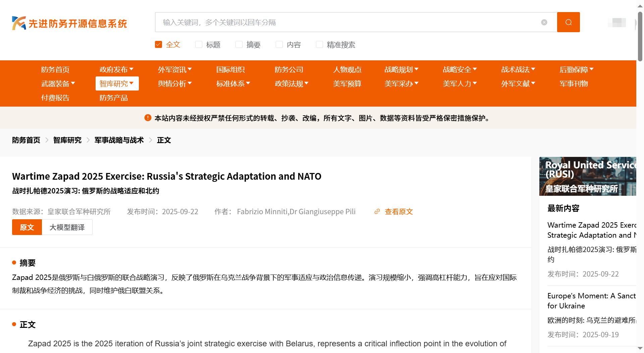Tick the 精准搜索 checkbox
Screen dimensions: 644x353
click(x=320, y=45)
